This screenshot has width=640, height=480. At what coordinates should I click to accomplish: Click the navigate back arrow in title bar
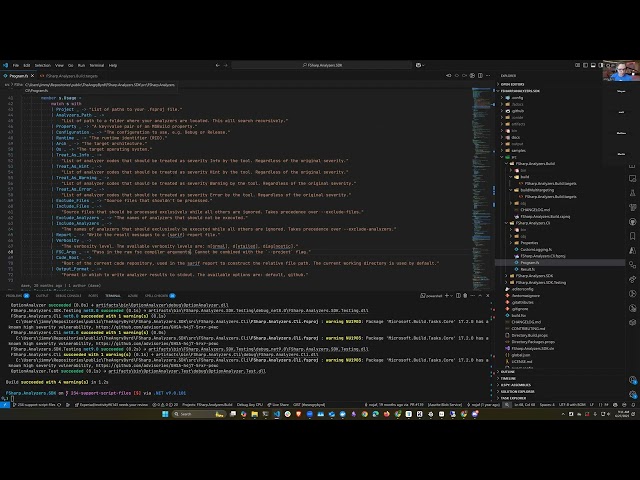coord(218,65)
